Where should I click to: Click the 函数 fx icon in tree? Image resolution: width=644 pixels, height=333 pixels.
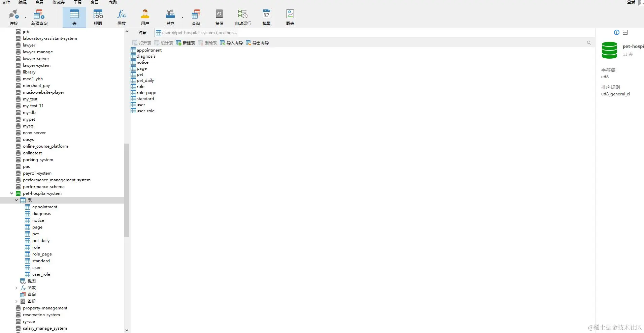23,288
